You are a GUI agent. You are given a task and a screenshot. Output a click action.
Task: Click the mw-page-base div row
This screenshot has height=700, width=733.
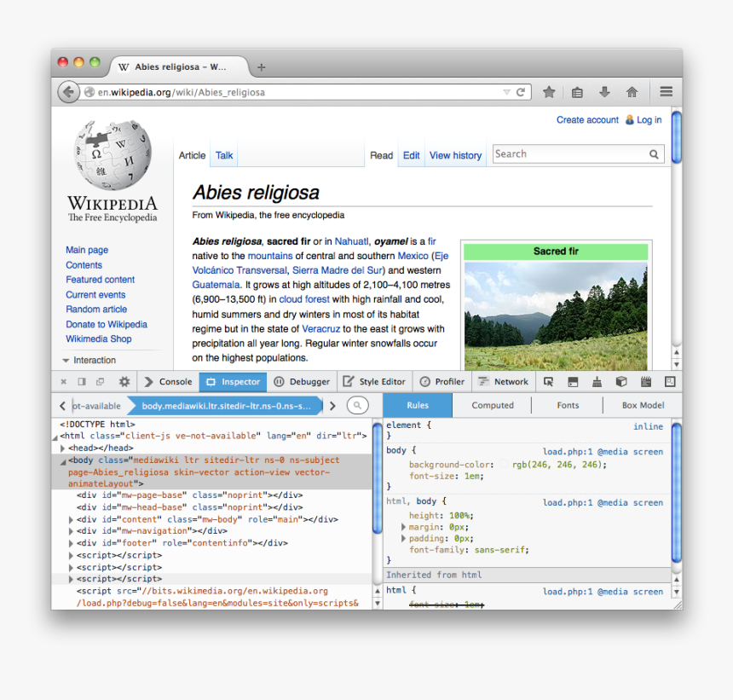pos(189,495)
